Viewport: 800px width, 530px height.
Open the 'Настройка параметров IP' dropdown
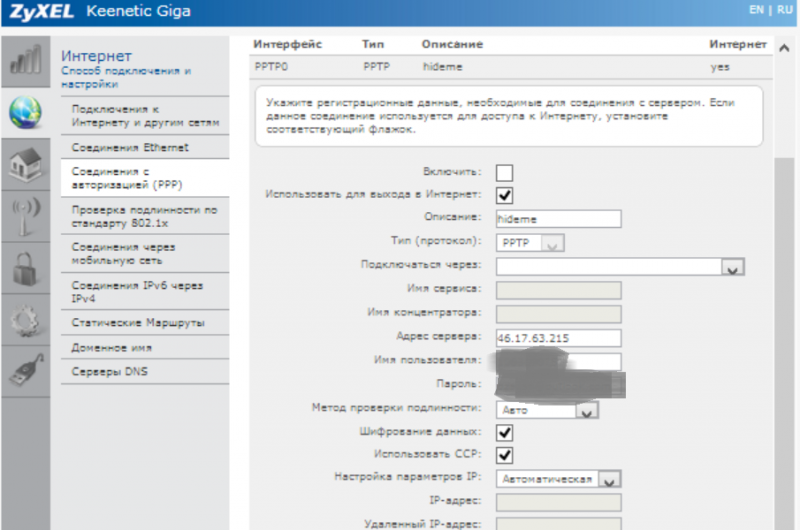pyautogui.click(x=611, y=479)
